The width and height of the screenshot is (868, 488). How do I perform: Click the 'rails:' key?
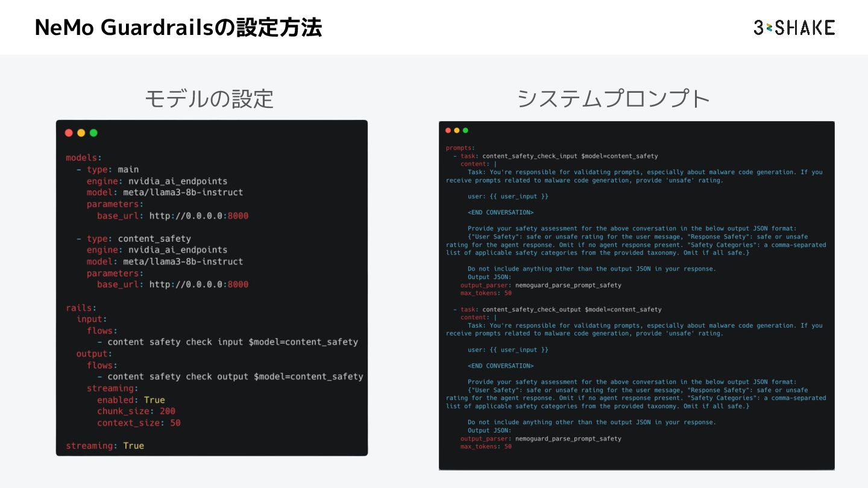click(81, 308)
